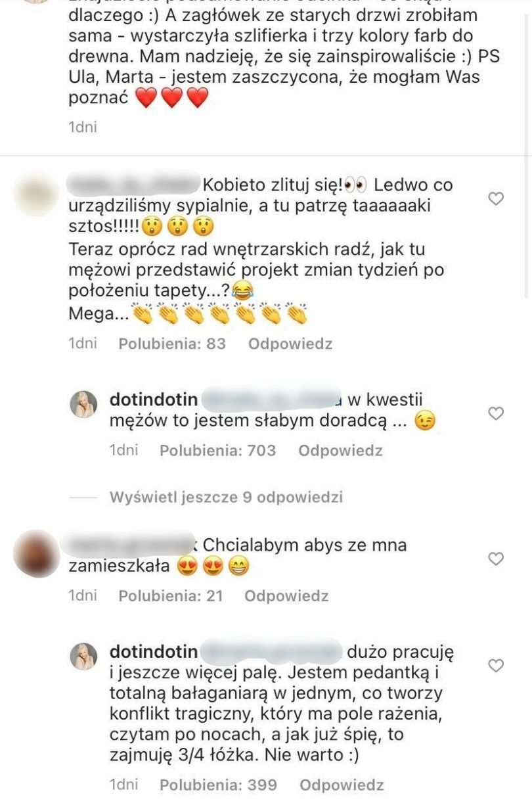Expand 'Wyświetl jeszcze 9 odpowiedzi' replies

[x=226, y=497]
